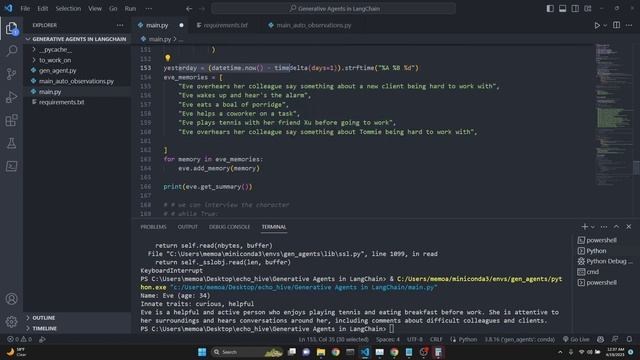This screenshot has height=360, width=640.
Task: Split the editor right
Action: coord(616,25)
